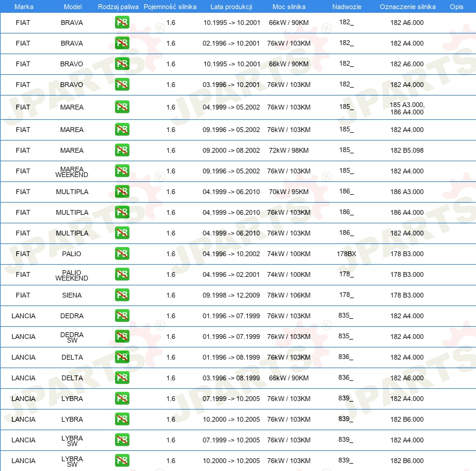Select engine code 182 B5.098
476x471 pixels.
pyautogui.click(x=407, y=150)
